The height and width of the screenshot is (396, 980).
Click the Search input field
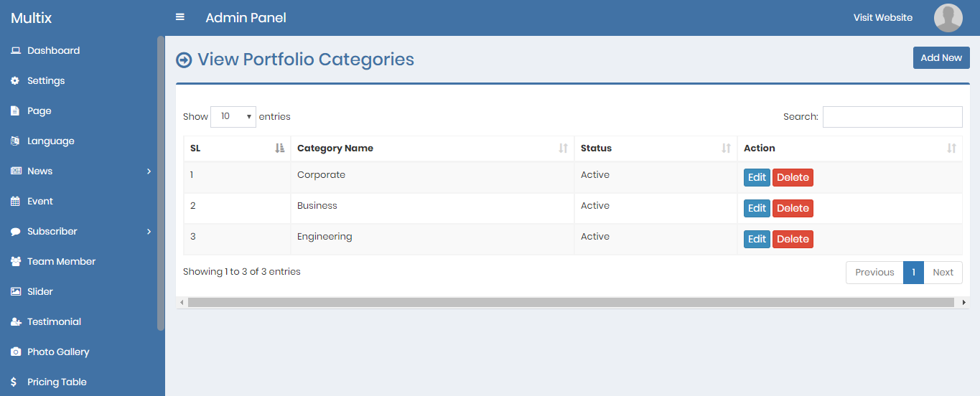pos(892,117)
